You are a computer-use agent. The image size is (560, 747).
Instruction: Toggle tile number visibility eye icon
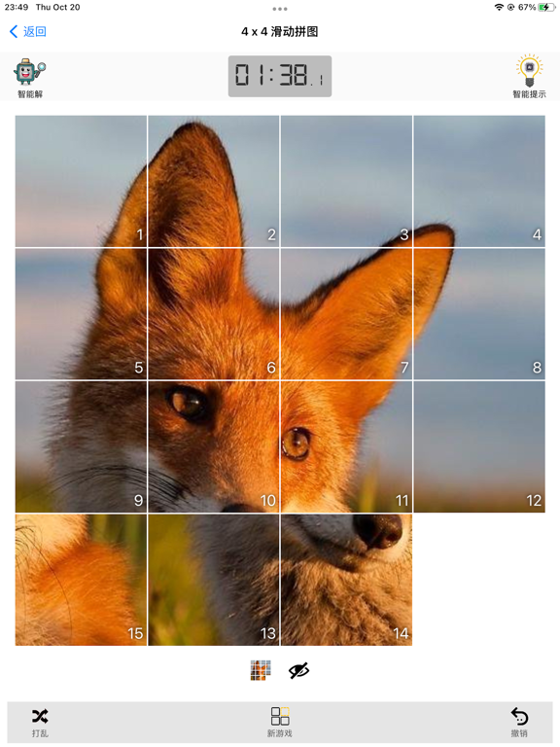point(299,671)
